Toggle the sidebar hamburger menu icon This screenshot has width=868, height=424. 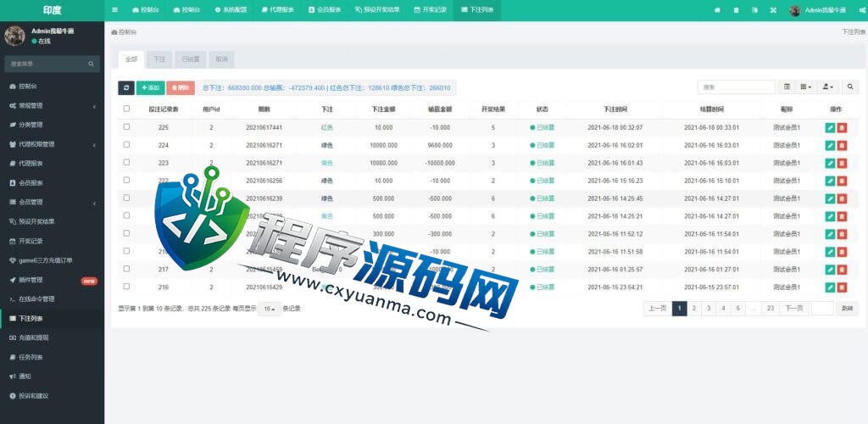114,10
